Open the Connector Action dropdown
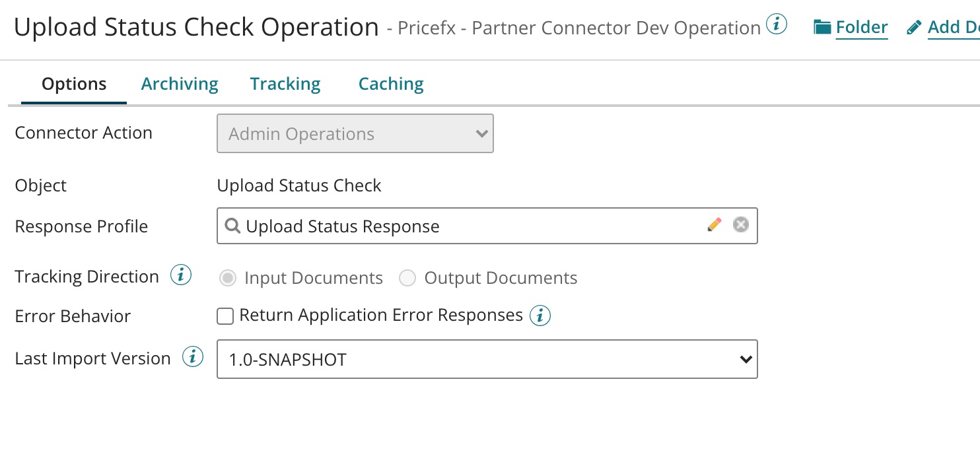This screenshot has height=470, width=980. (355, 134)
